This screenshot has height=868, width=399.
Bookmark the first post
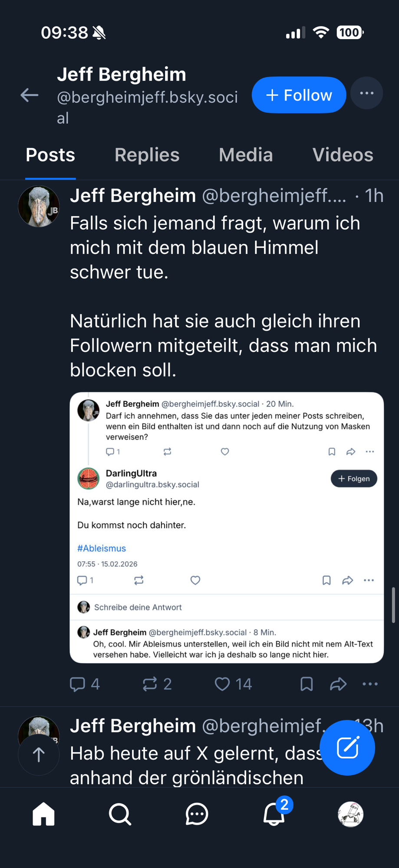coord(307,684)
